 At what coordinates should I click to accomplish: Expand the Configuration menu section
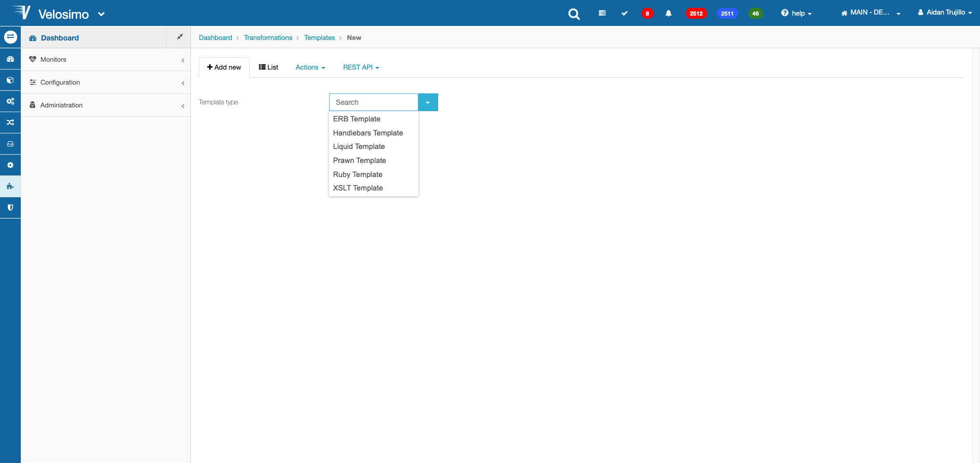[x=106, y=83]
